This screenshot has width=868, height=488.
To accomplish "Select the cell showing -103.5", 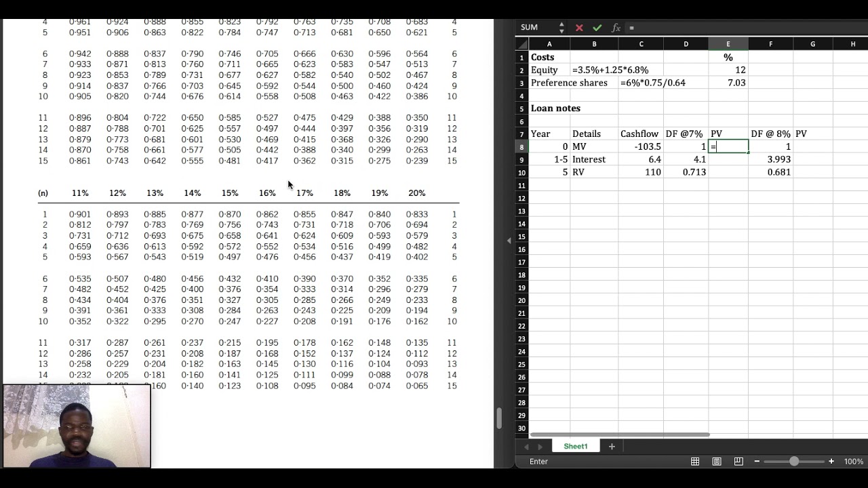I will pos(641,146).
